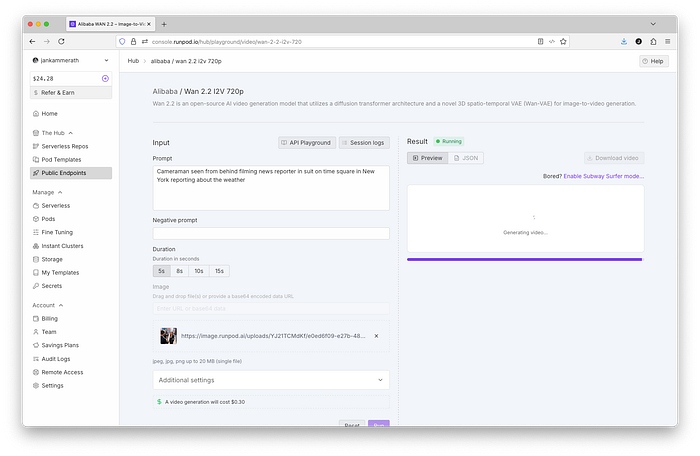The height and width of the screenshot is (456, 700).
Task: Select the 8s duration option
Action: point(179,271)
